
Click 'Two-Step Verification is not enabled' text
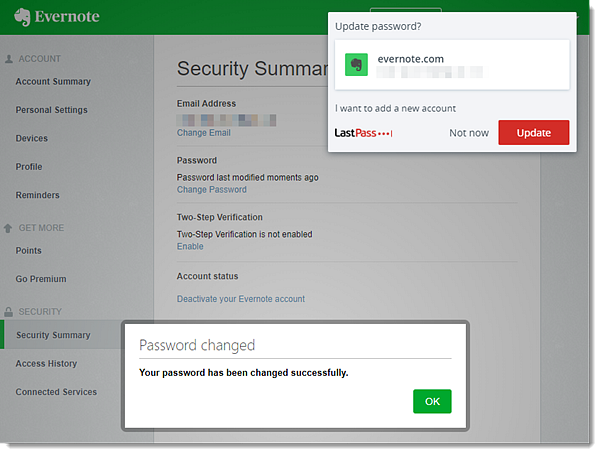tap(244, 234)
